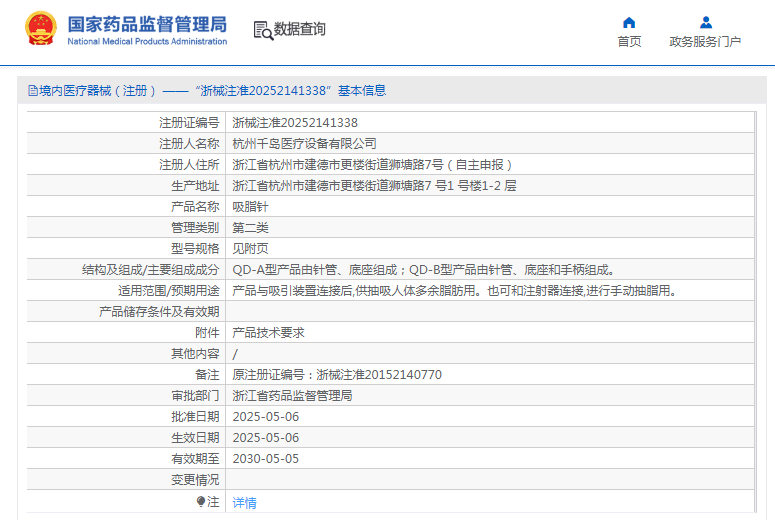Image resolution: width=775 pixels, height=520 pixels.
Task: Click the home icon above 首页
Action: point(629,22)
